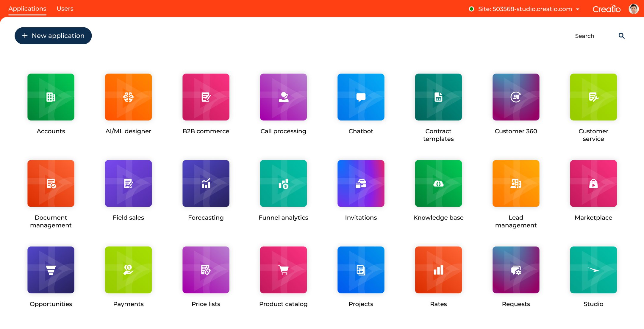Launch the B2B commerce application
Screen dimensions: 644x329
(x=206, y=97)
